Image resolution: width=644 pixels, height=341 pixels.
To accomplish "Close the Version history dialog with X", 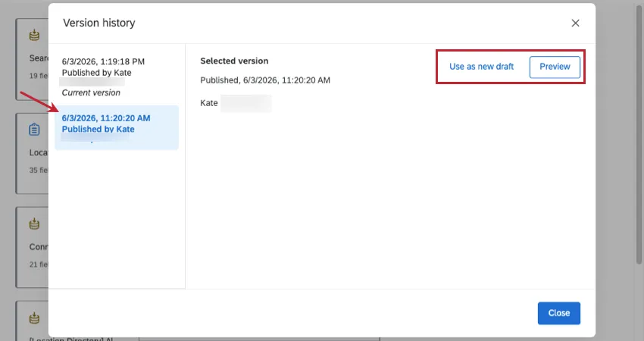I will tap(575, 23).
